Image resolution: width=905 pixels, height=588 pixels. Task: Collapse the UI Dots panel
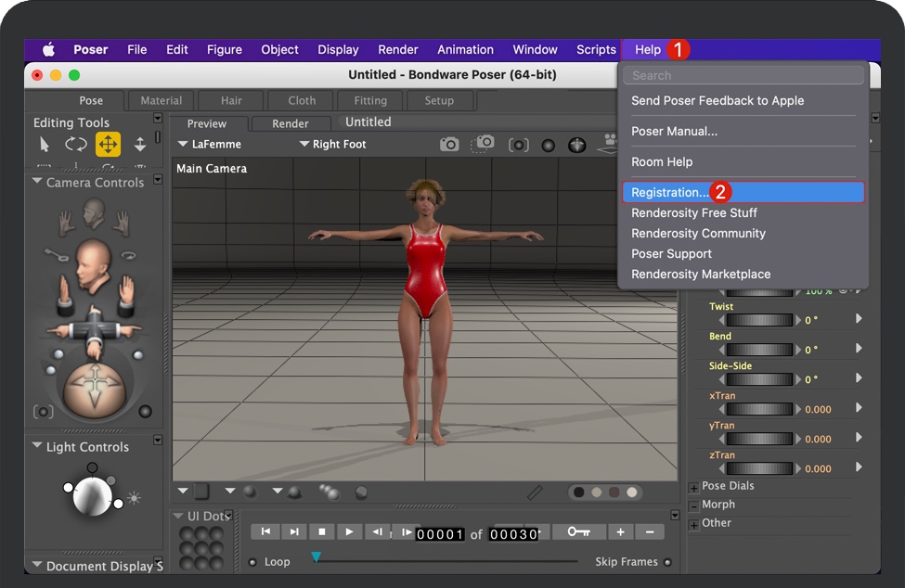coord(178,516)
